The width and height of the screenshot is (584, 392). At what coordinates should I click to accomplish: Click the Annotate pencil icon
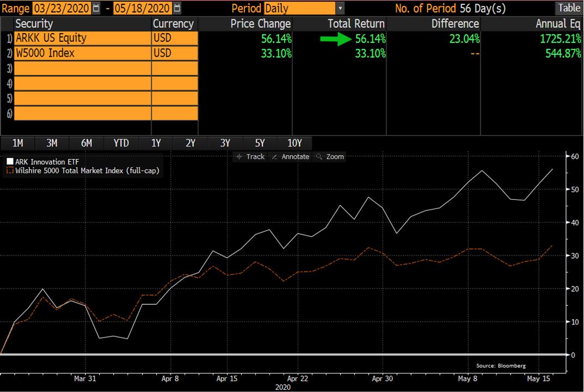(x=274, y=157)
